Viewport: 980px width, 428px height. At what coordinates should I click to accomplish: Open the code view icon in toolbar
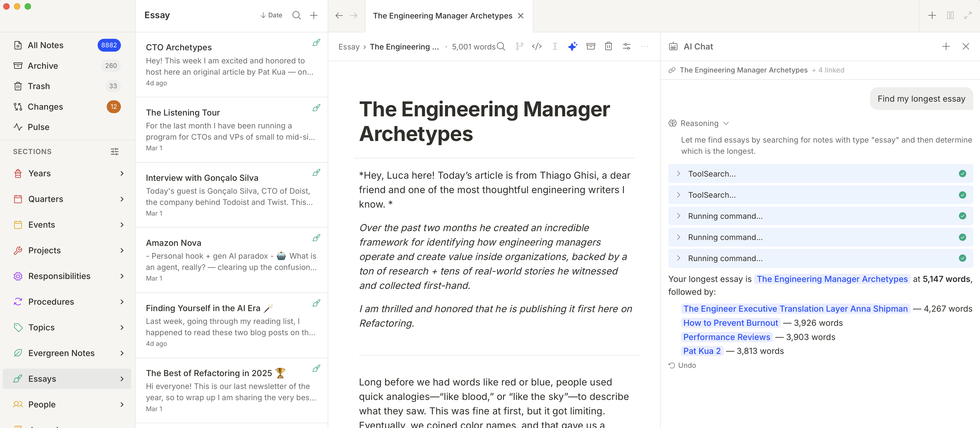click(537, 47)
